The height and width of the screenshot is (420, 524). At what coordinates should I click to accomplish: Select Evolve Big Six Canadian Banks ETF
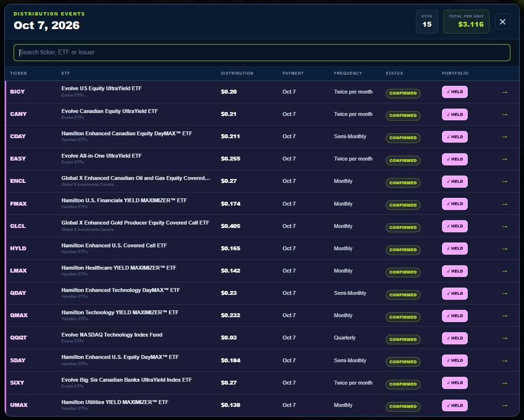click(x=127, y=380)
